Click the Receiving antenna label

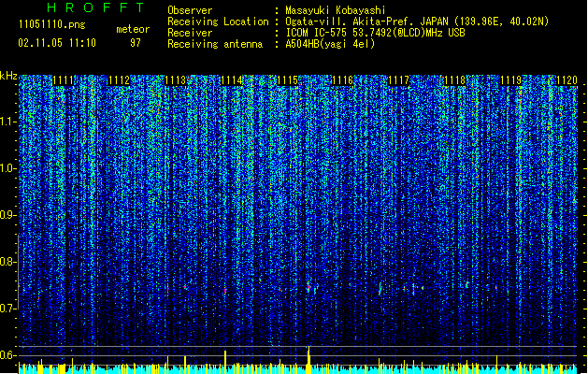pyautogui.click(x=215, y=44)
